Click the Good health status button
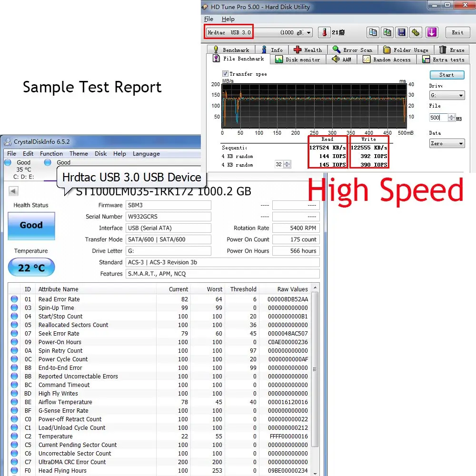The width and height of the screenshot is (476, 476). coord(31,226)
